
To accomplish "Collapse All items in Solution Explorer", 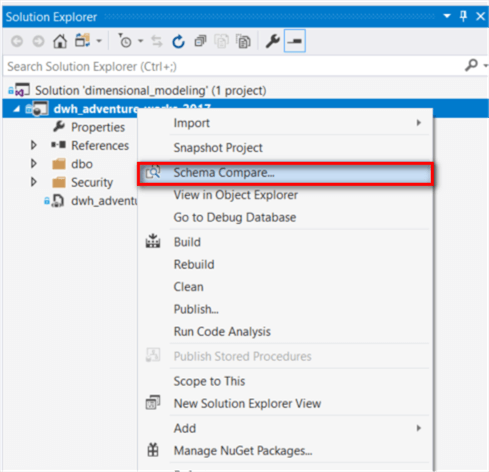I will pyautogui.click(x=200, y=41).
